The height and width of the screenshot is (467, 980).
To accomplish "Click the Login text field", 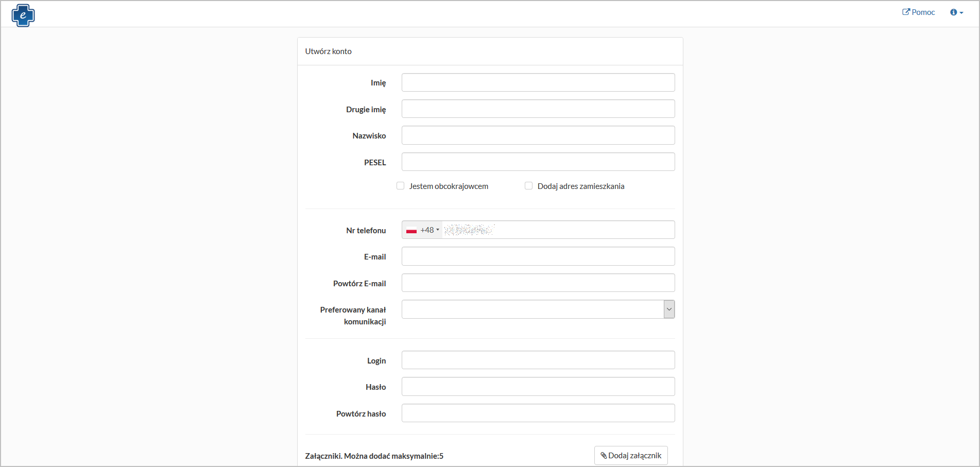I will 538,360.
